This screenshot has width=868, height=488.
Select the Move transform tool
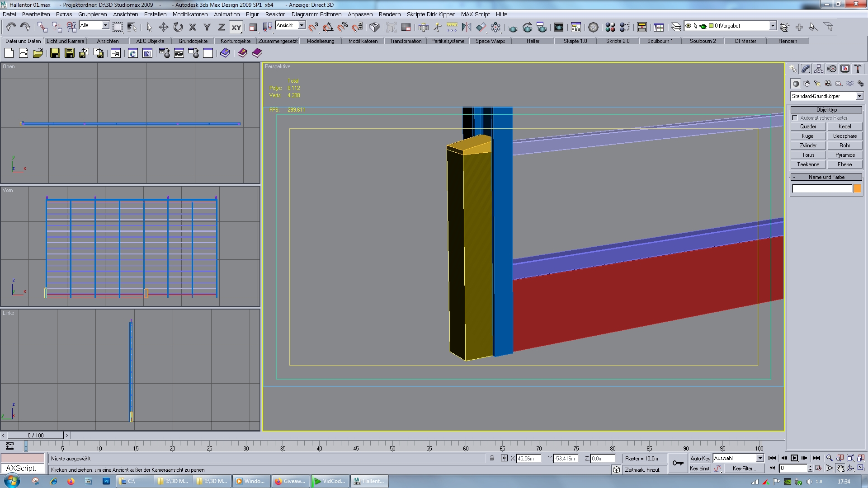coord(163,27)
